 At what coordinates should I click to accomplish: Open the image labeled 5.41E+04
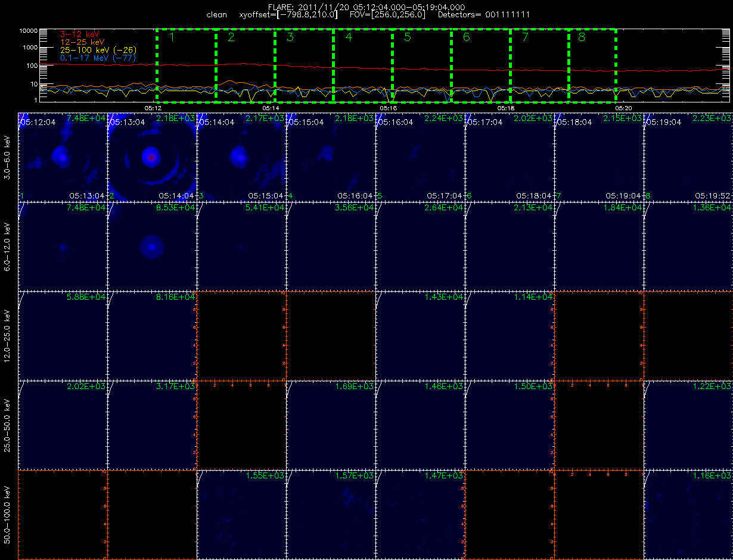pyautogui.click(x=241, y=246)
